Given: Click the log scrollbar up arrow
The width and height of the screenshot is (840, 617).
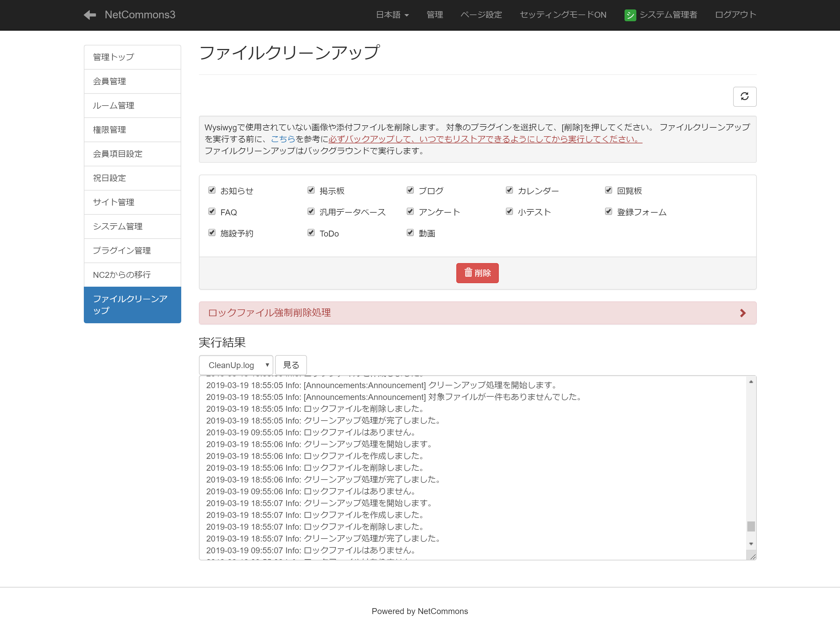Looking at the screenshot, I should pos(751,382).
